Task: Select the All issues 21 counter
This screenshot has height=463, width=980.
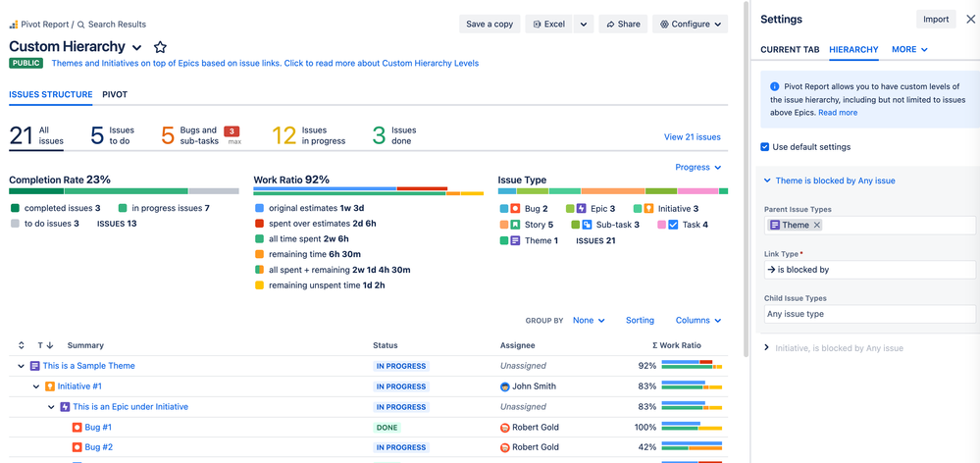Action: (36, 135)
